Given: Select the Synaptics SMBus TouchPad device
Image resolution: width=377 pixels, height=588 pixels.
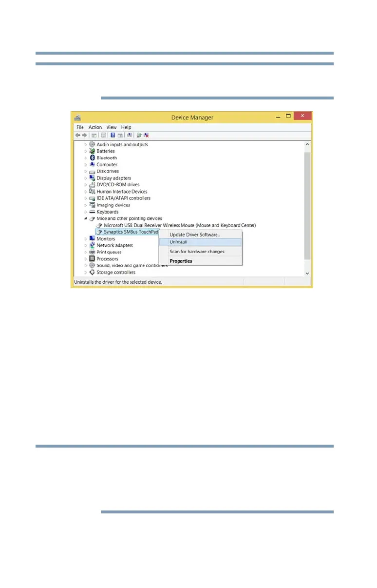Looking at the screenshot, I should point(132,232).
